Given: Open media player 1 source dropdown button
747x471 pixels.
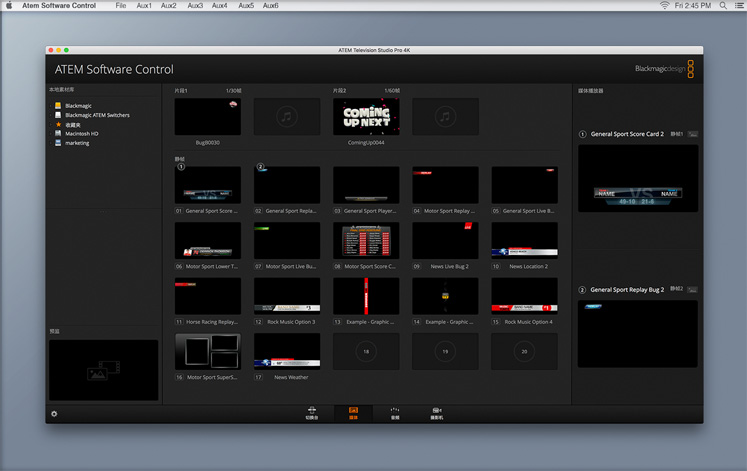Looking at the screenshot, I should (693, 134).
